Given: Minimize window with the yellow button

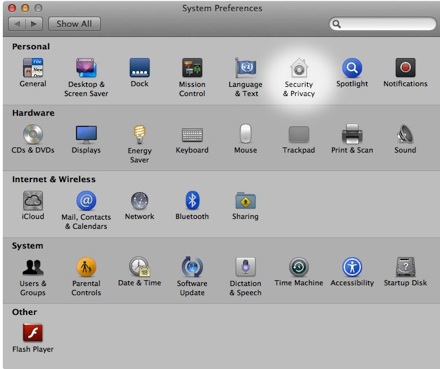Looking at the screenshot, I should pyautogui.click(x=25, y=8).
